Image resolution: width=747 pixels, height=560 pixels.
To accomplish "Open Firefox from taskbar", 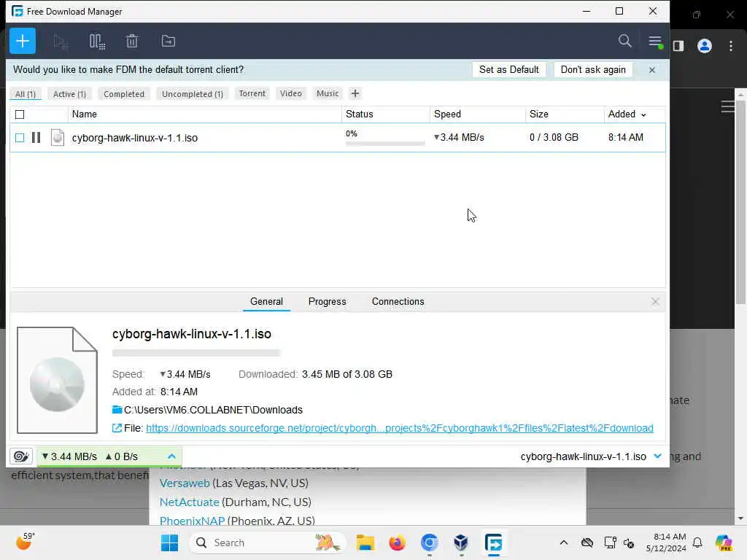I will click(397, 542).
